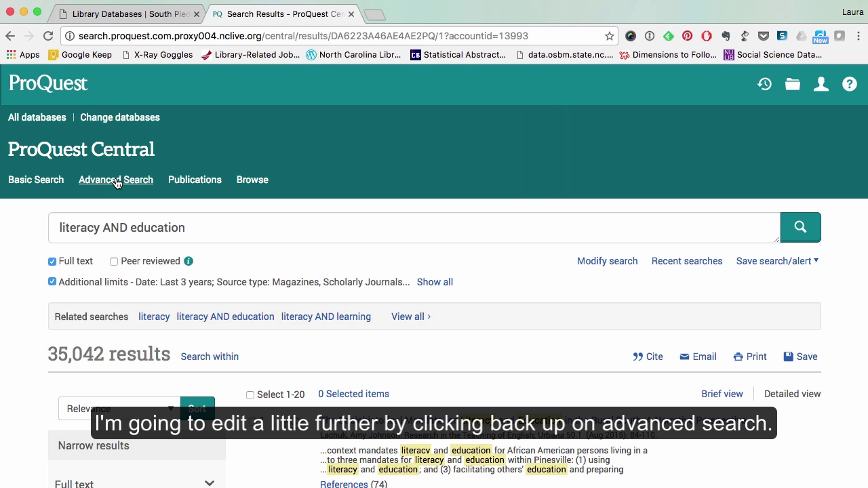
Task: Open Social Science Data bookmark
Action: coord(773,55)
